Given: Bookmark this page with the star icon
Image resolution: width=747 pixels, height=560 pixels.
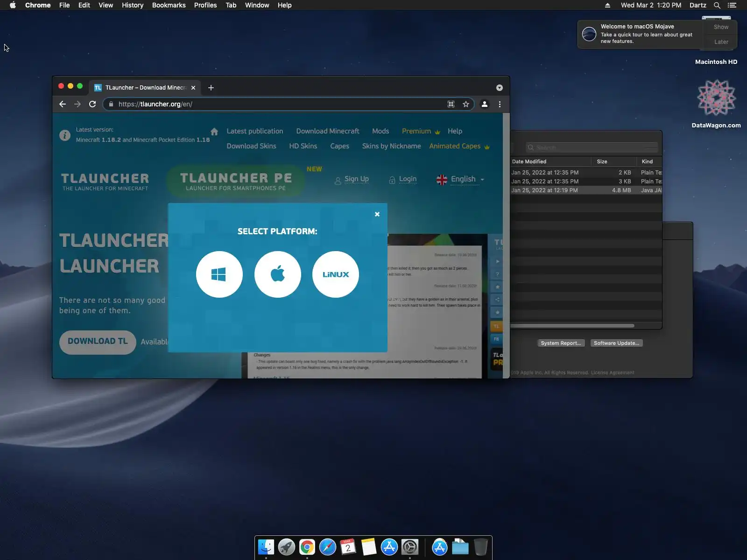Looking at the screenshot, I should coord(466,104).
